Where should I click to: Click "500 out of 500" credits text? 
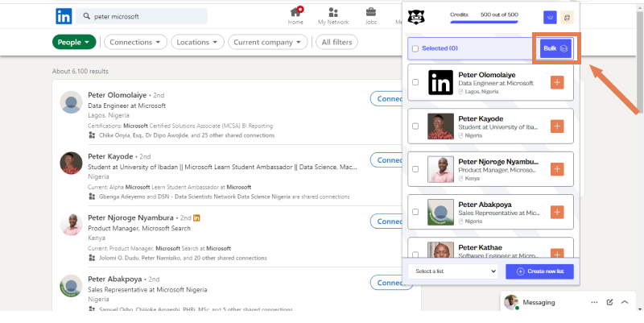[499, 14]
